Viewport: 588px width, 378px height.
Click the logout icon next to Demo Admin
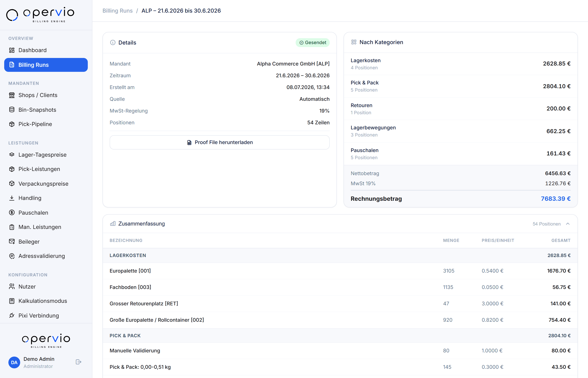point(78,362)
